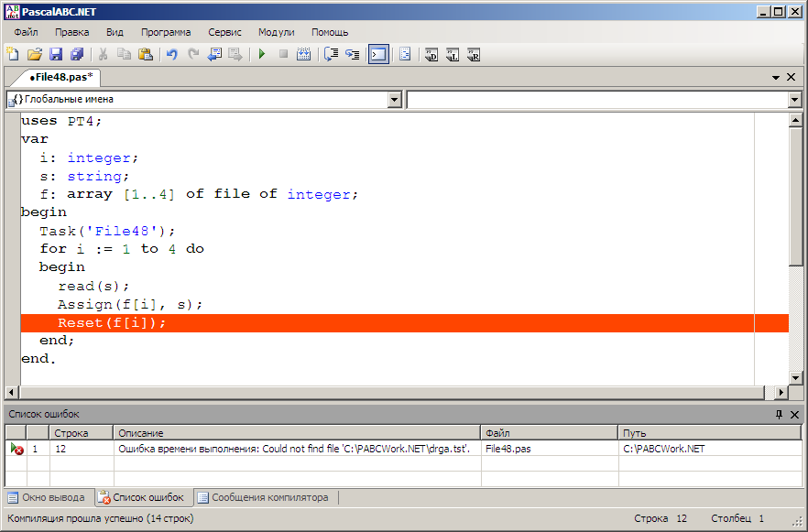808x532 pixels.
Task: Paste from clipboard using toolbar icon
Action: [x=146, y=54]
